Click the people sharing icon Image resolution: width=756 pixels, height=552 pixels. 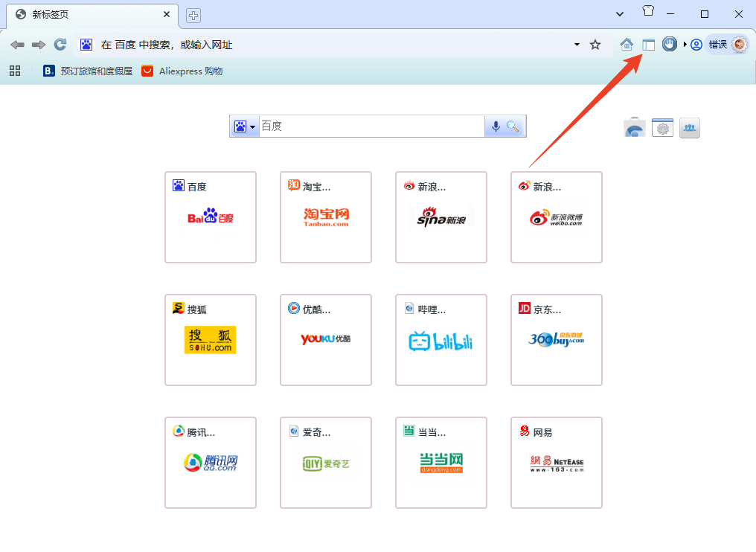coord(689,127)
